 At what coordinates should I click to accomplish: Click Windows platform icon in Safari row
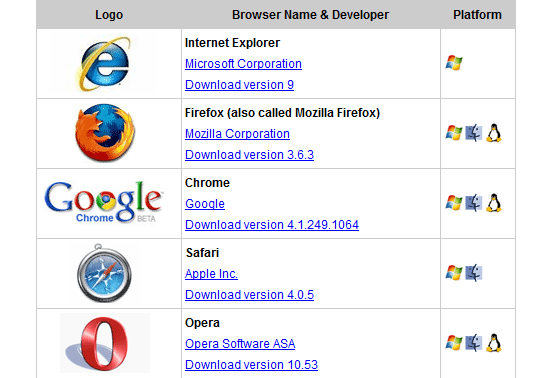coord(454,272)
